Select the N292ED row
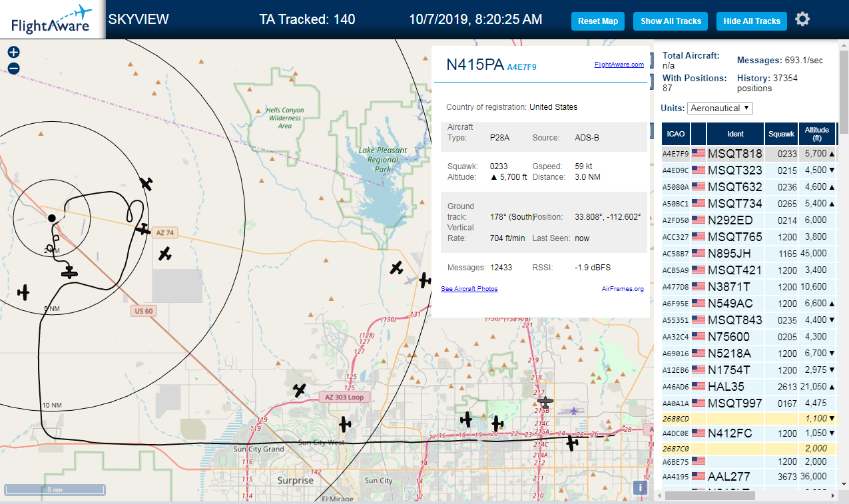849x504 pixels. coord(748,220)
